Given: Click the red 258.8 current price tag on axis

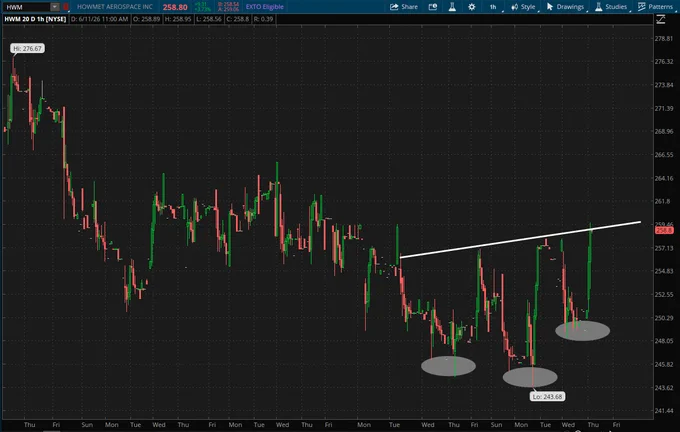Looking at the screenshot, I should (664, 230).
